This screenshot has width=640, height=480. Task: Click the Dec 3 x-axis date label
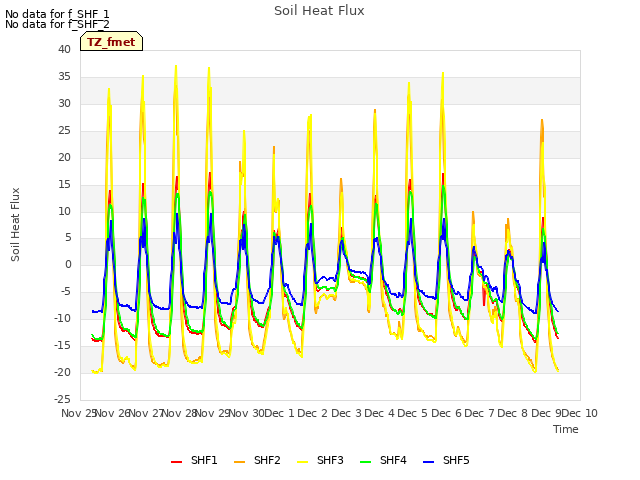click(x=346, y=413)
